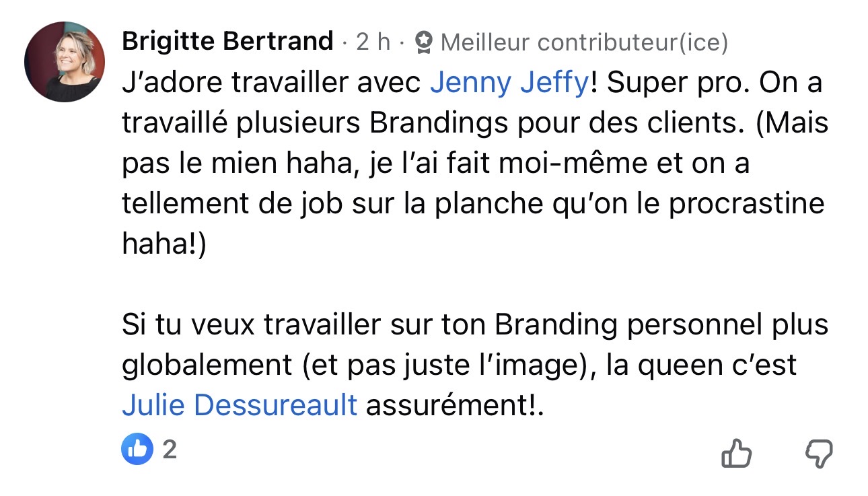This screenshot has height=496, width=868.
Task: Downvote the comment with thumbs down outline
Action: coord(819,454)
